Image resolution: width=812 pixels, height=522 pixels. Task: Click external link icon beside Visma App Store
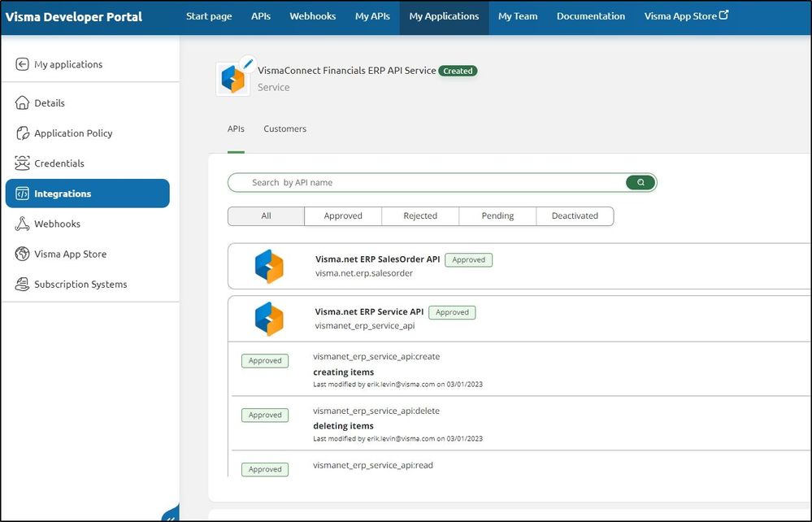(724, 15)
